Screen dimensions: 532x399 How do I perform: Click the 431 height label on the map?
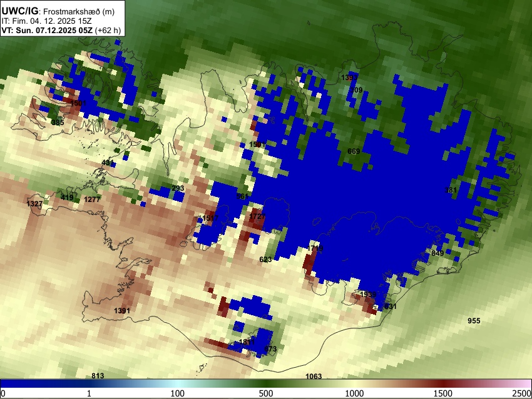pyautogui.click(x=108, y=163)
